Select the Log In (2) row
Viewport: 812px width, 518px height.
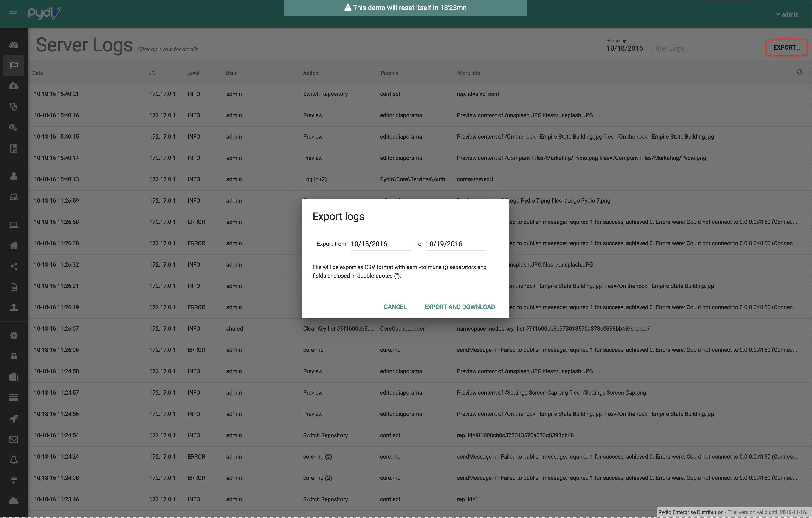point(420,179)
